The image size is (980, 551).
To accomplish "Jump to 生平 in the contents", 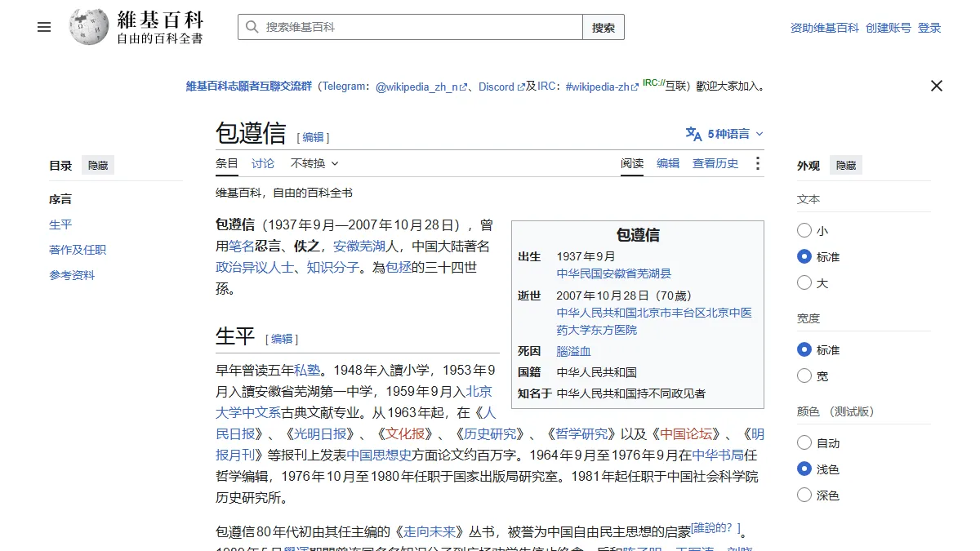I will pyautogui.click(x=60, y=224).
